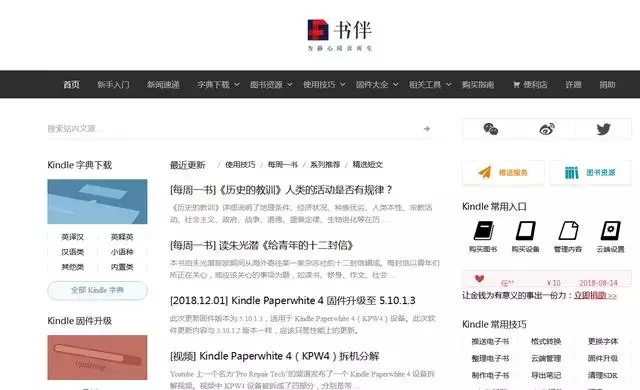Expand the 图书资源 navigation dropdown
The image size is (640, 390).
pos(271,85)
